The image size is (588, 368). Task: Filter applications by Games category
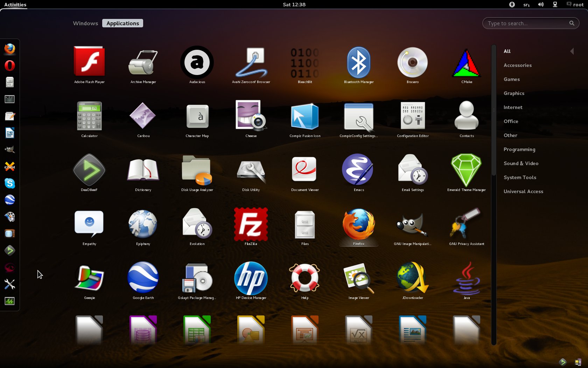[x=511, y=79]
